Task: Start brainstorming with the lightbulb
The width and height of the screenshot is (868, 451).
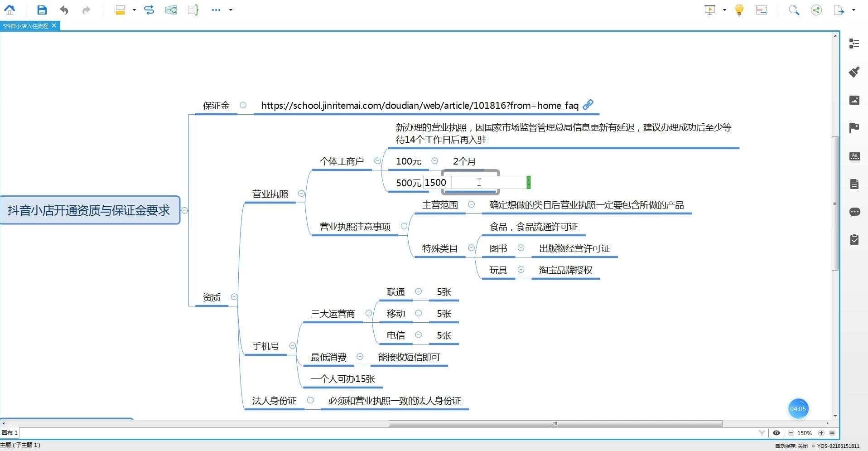Action: (739, 10)
